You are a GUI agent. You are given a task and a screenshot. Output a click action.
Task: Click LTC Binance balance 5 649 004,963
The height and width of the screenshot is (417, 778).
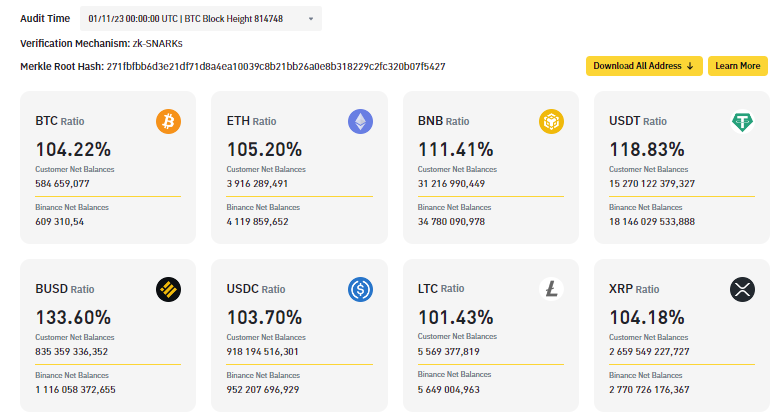pos(449,390)
